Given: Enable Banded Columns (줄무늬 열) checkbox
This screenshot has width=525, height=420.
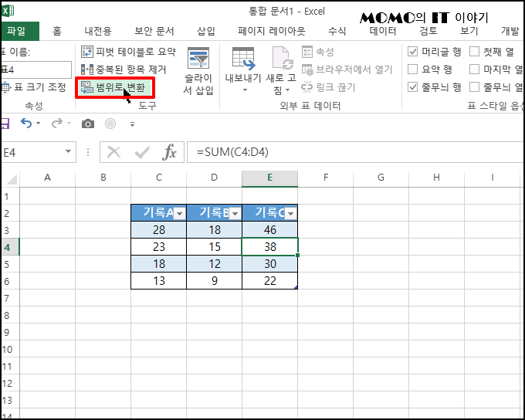Looking at the screenshot, I should (475, 87).
